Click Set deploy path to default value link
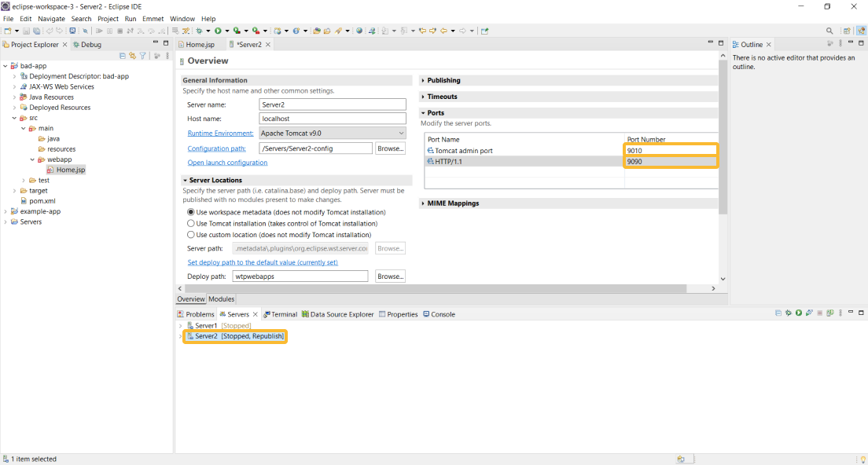Viewport: 868px width, 465px height. click(263, 262)
